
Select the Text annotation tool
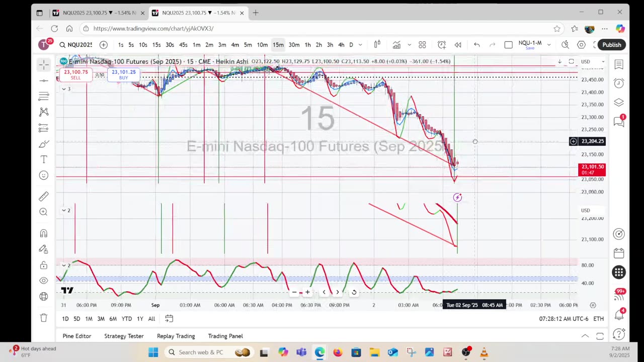tap(44, 159)
